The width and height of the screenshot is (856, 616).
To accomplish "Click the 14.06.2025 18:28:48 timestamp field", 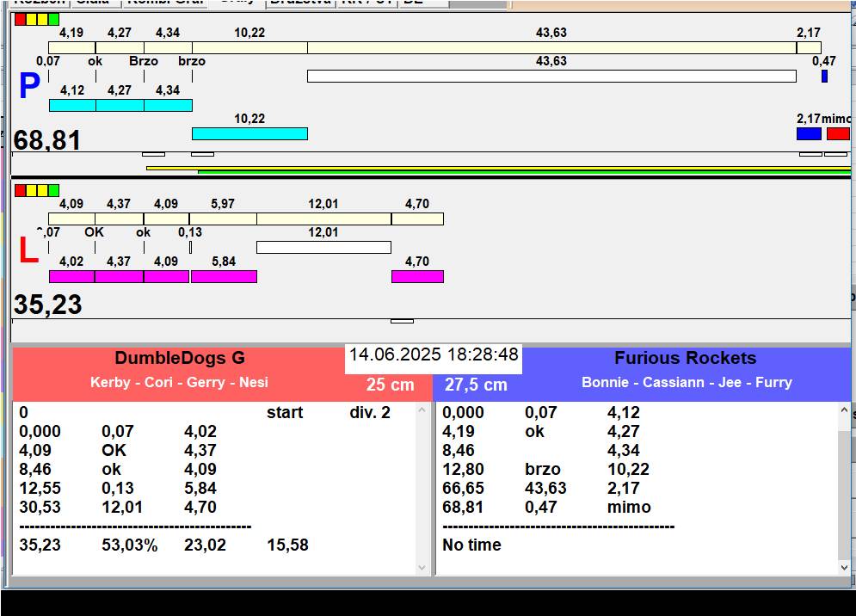I will (434, 355).
